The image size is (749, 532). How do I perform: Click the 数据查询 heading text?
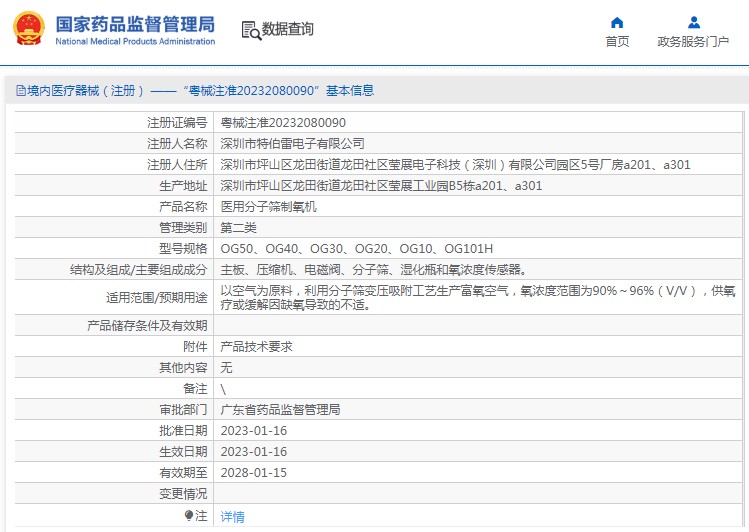click(x=288, y=29)
